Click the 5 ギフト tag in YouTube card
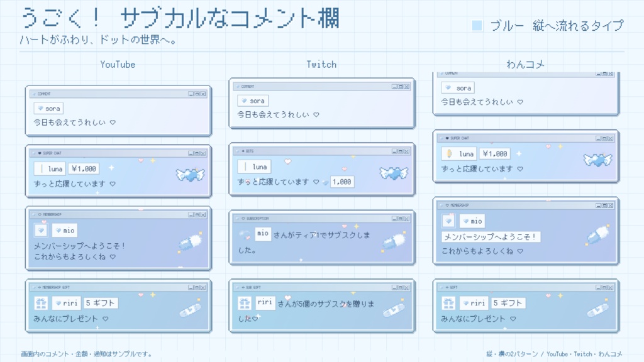This screenshot has height=362, width=644. (100, 303)
